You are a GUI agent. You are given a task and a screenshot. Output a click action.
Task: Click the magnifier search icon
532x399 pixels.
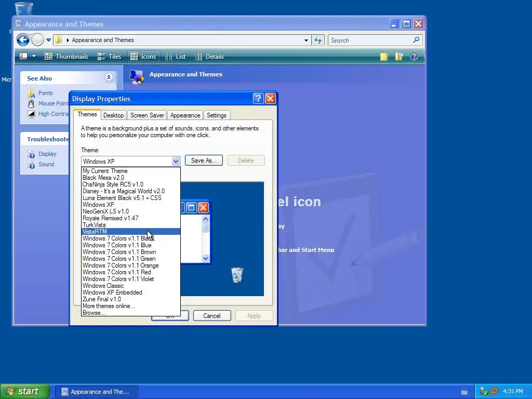[x=416, y=40]
